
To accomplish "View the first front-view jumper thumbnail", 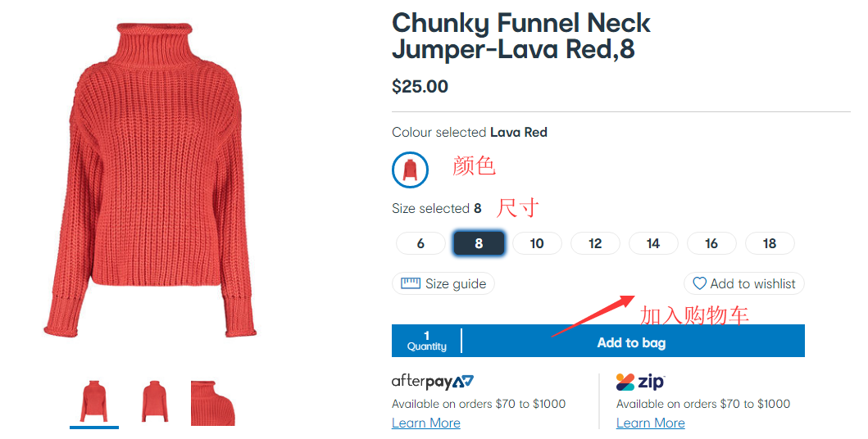I will [93, 402].
